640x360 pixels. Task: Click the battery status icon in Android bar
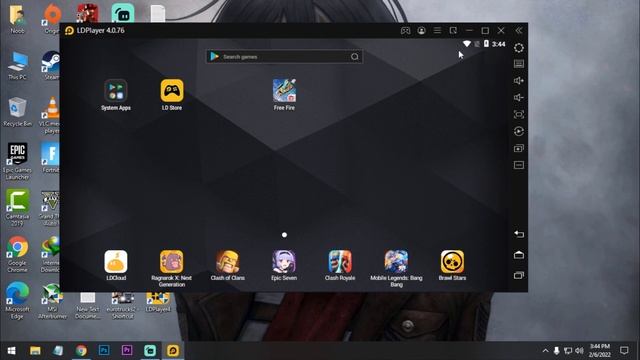tap(486, 44)
